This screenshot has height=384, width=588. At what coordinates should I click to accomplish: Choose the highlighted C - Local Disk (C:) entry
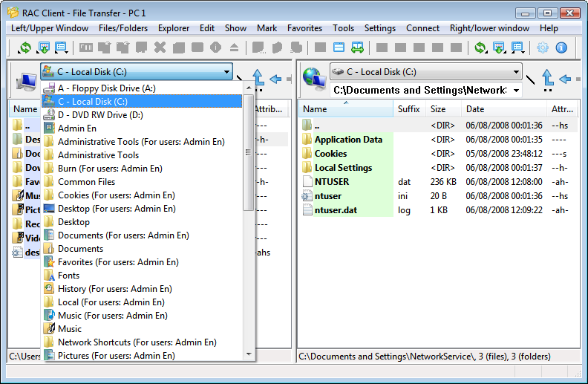(142, 102)
